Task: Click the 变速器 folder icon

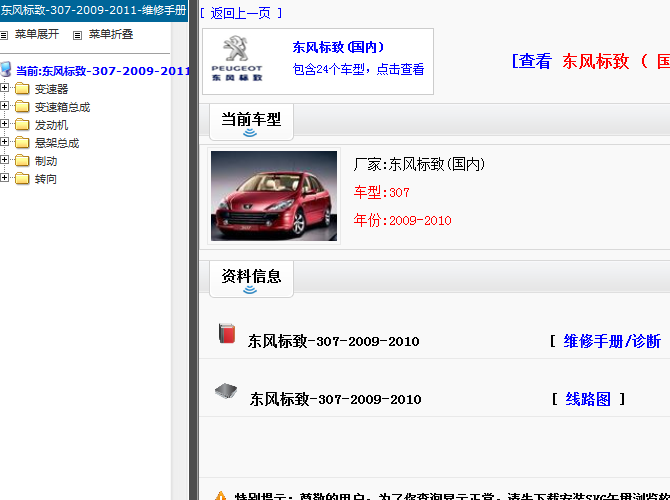Action: pyautogui.click(x=22, y=88)
